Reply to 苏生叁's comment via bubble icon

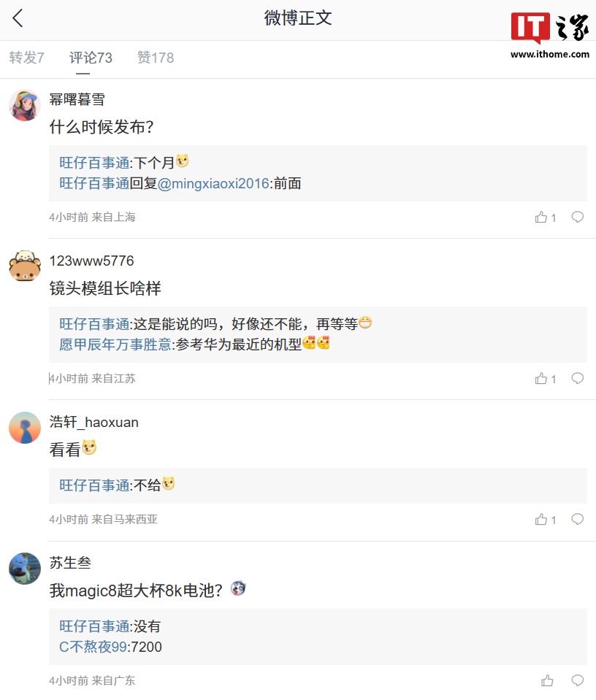point(577,680)
